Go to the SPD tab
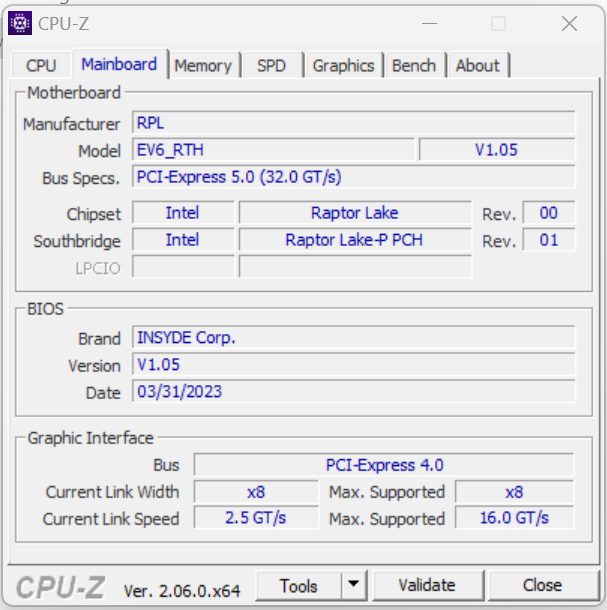Image resolution: width=607 pixels, height=610 pixels. 271,66
